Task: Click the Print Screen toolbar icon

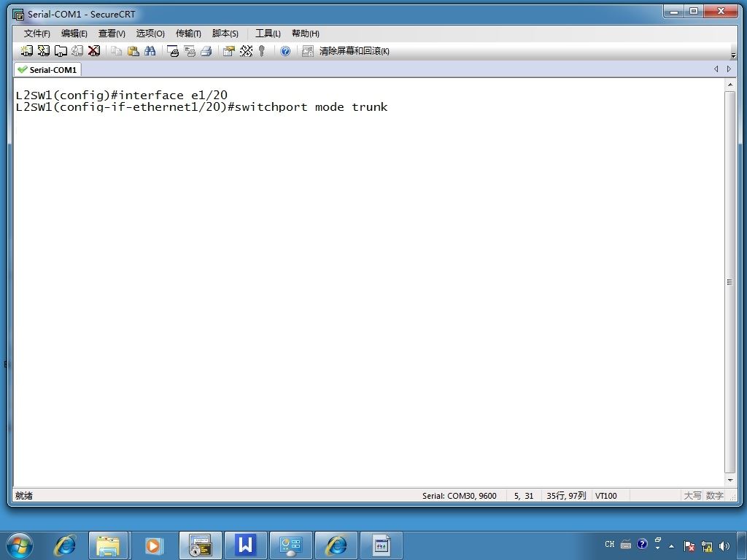Action: click(x=173, y=51)
